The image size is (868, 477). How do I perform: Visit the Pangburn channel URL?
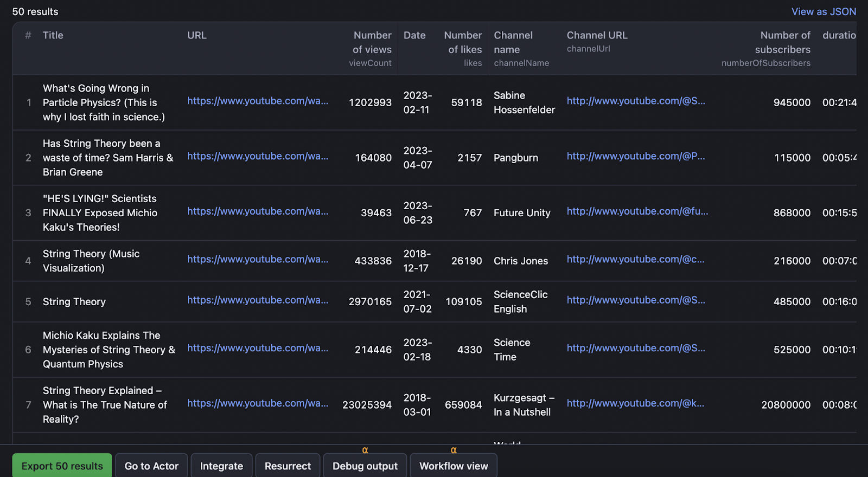coord(636,156)
